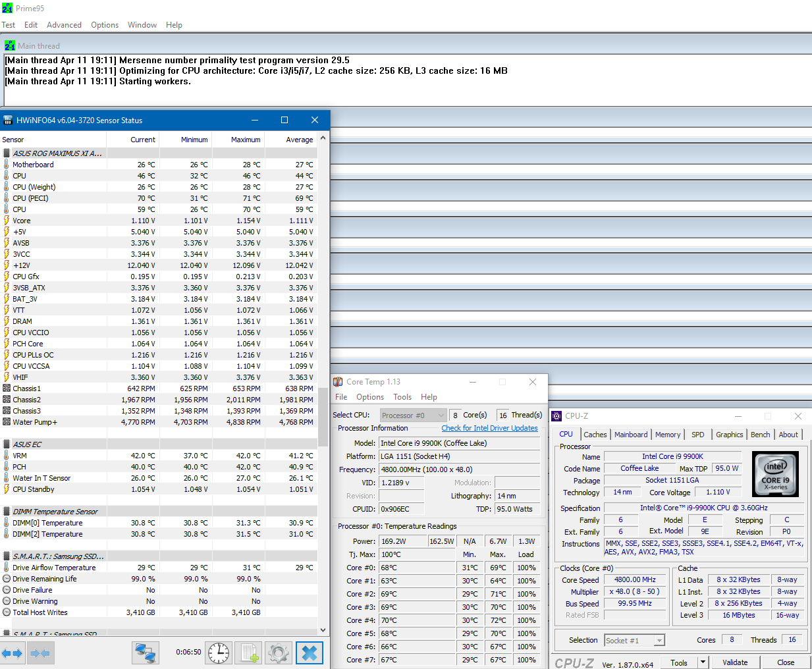Click HWiNFO Sensor column header
This screenshot has height=669, width=812.
click(x=53, y=140)
